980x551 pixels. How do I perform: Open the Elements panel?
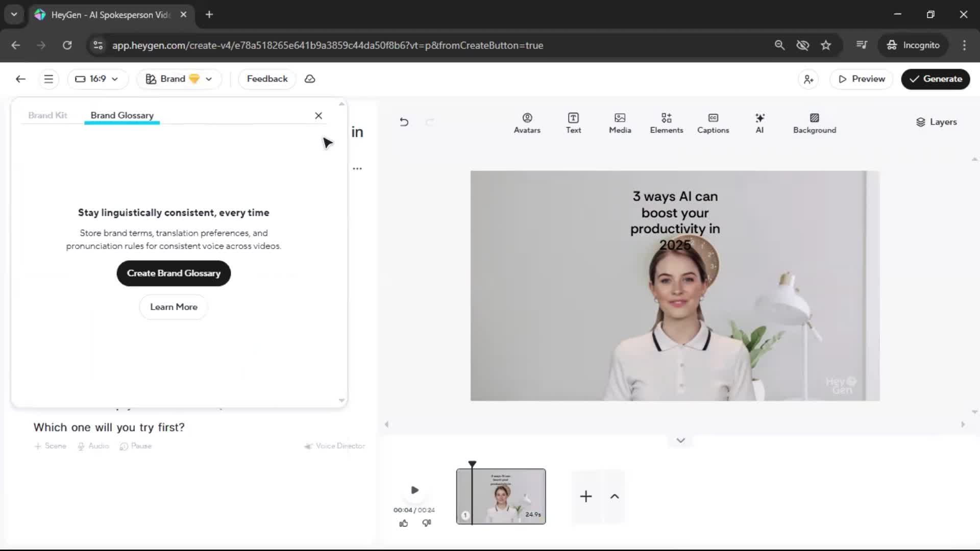click(666, 123)
